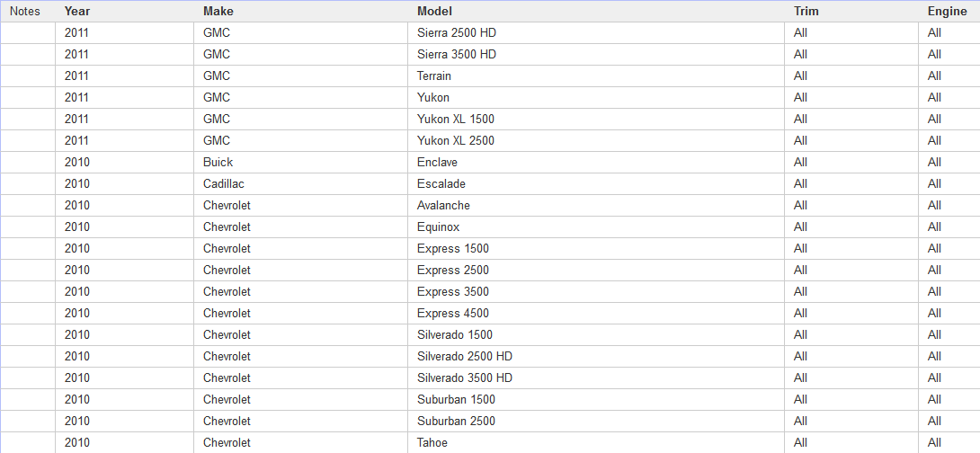This screenshot has width=980, height=453.
Task: Click the Terrain model cell
Action: (434, 76)
